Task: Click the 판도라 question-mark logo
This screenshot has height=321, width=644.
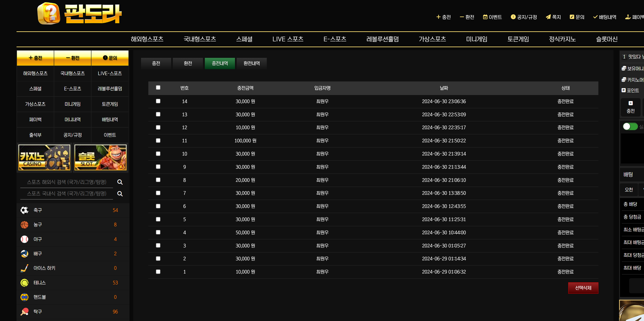Action: (x=49, y=14)
